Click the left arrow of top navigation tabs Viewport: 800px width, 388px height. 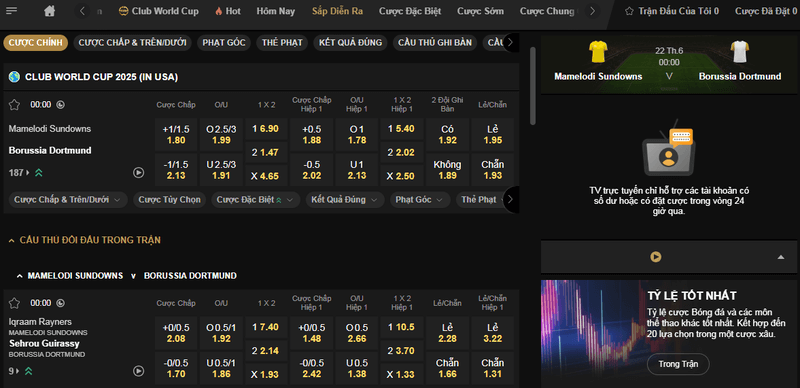click(83, 11)
